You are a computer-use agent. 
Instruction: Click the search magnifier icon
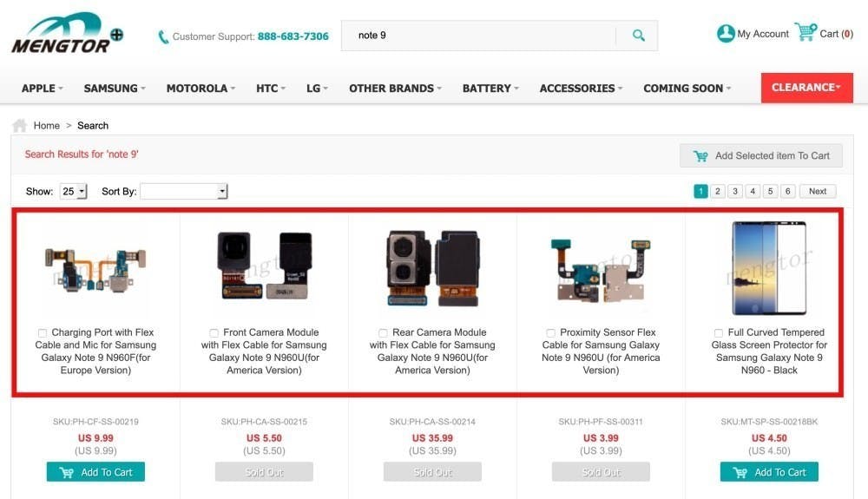[639, 36]
